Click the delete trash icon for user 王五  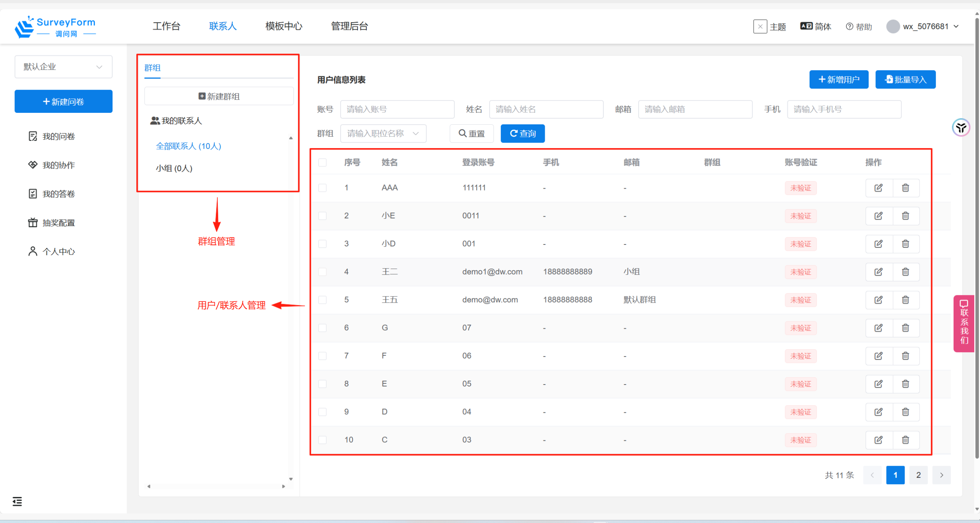(x=905, y=300)
